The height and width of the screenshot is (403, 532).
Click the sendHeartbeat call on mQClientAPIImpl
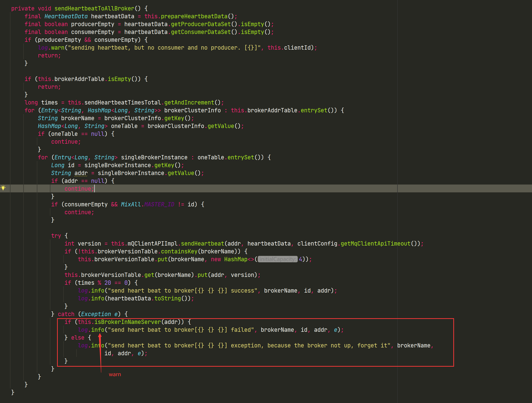(x=202, y=244)
